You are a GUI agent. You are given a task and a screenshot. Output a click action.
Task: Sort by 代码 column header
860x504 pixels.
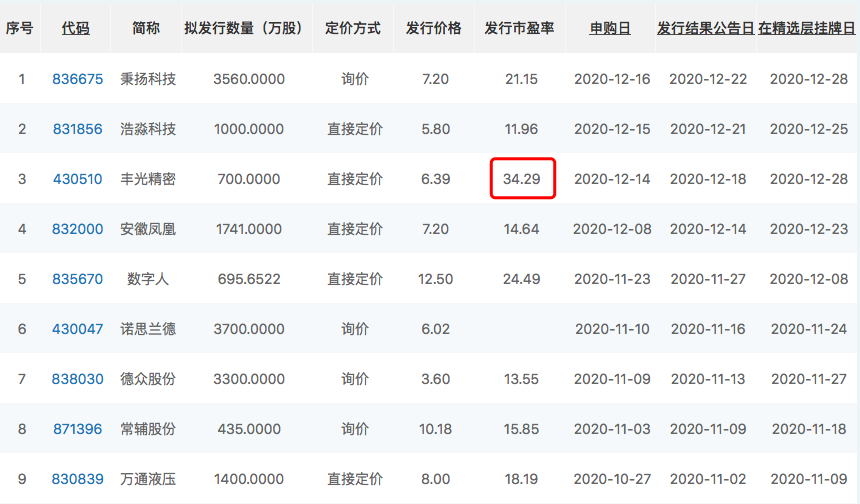coord(76,28)
